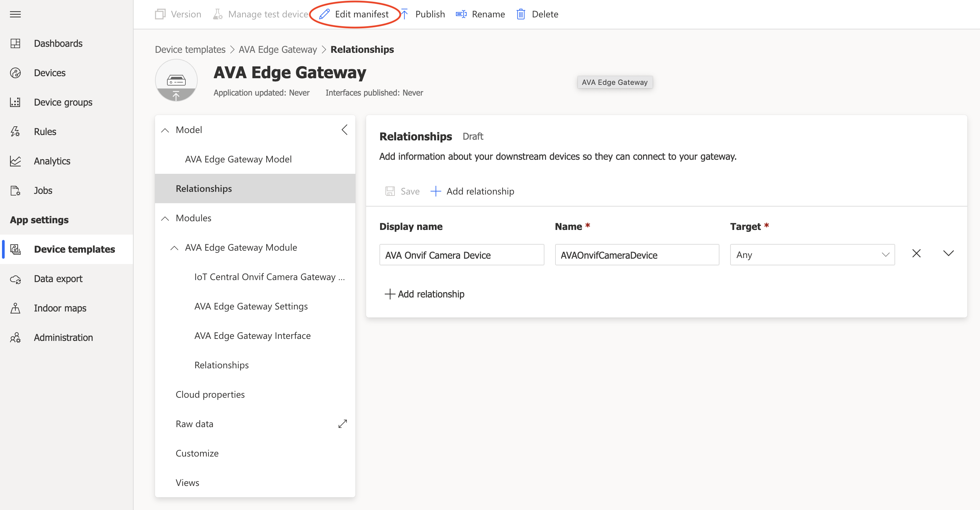Collapse the AVA Edge Gateway Module node
This screenshot has height=510, width=980.
(174, 248)
